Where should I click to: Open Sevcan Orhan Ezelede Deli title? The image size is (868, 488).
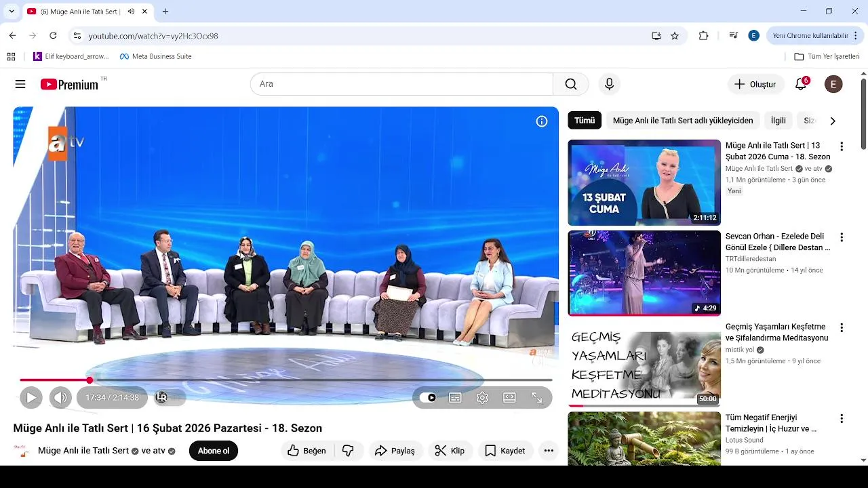click(778, 242)
